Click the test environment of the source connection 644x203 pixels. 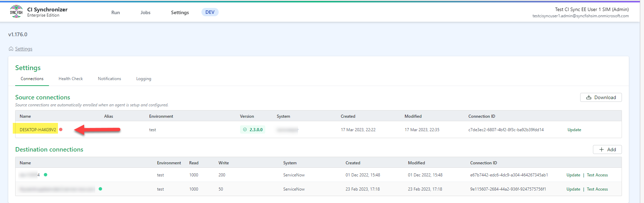point(152,130)
